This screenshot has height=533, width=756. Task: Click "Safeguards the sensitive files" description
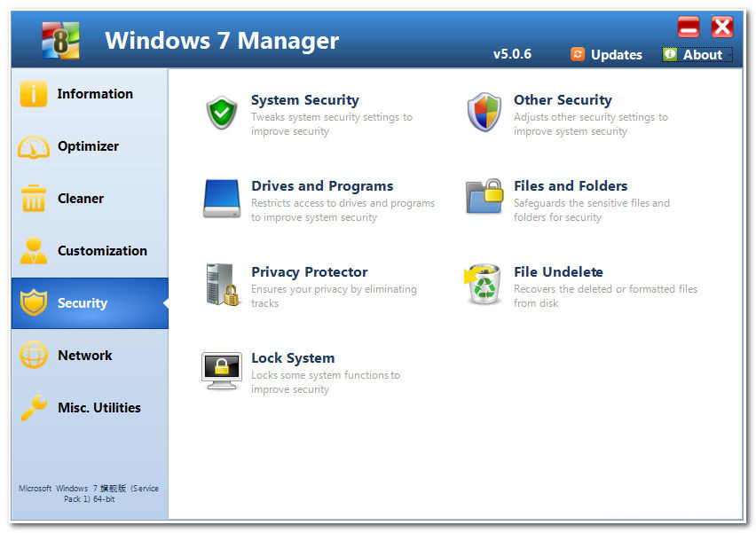click(592, 210)
